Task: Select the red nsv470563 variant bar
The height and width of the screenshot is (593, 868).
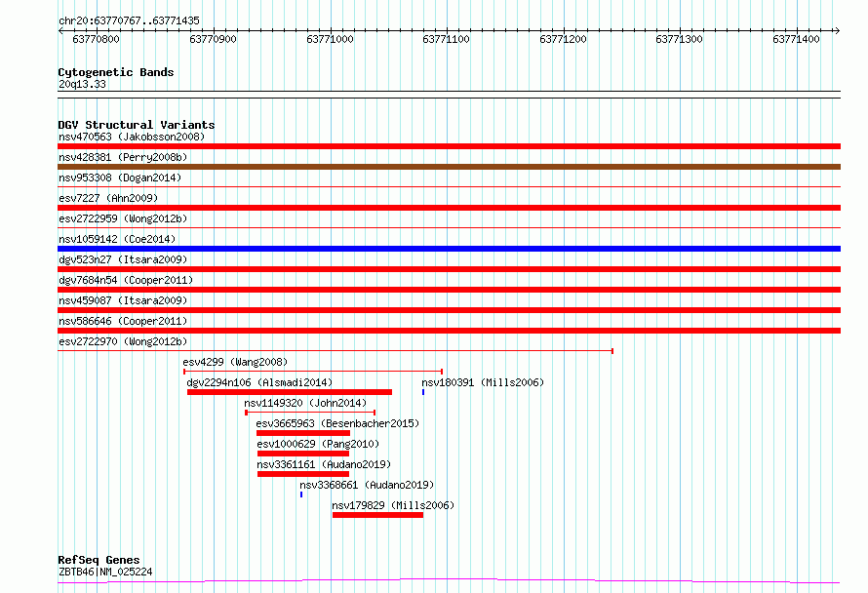Action: 449,146
